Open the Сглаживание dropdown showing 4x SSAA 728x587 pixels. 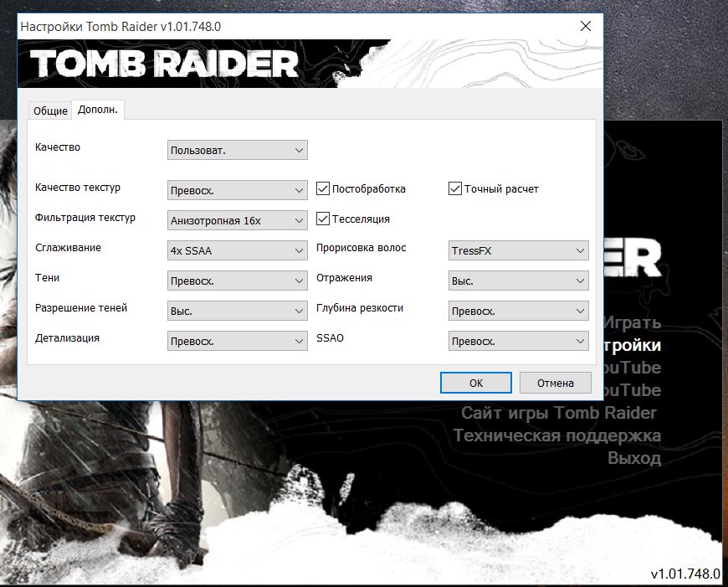238,250
